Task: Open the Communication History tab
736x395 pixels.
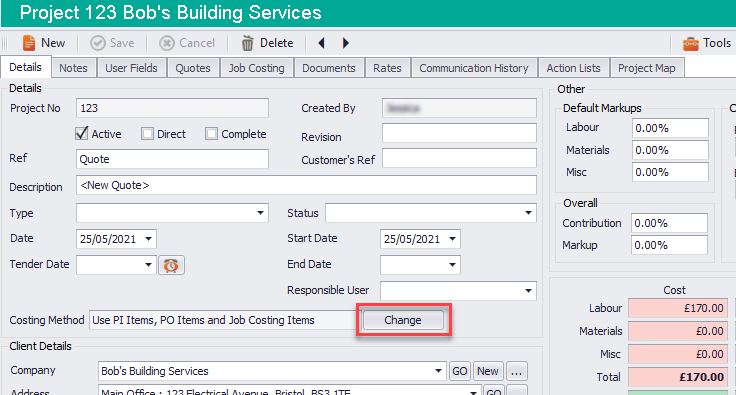Action: tap(474, 68)
